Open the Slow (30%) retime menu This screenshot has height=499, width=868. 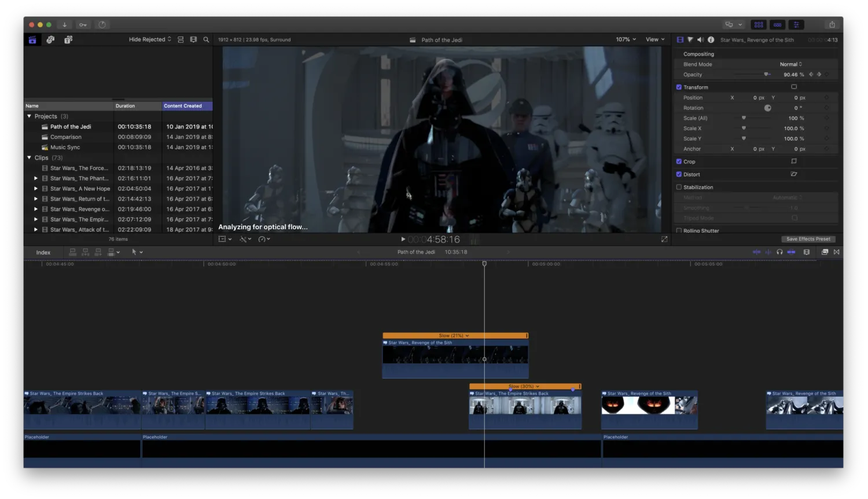(524, 386)
